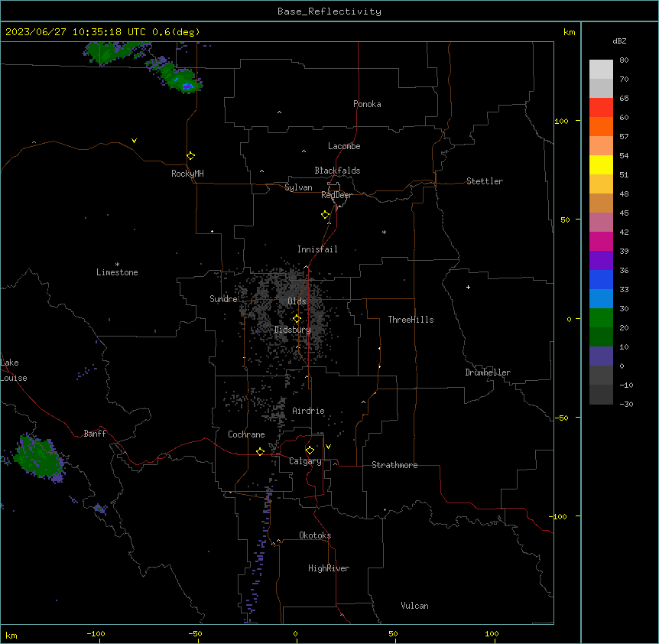Click the Stettler city label
659x644 pixels.
[485, 181]
